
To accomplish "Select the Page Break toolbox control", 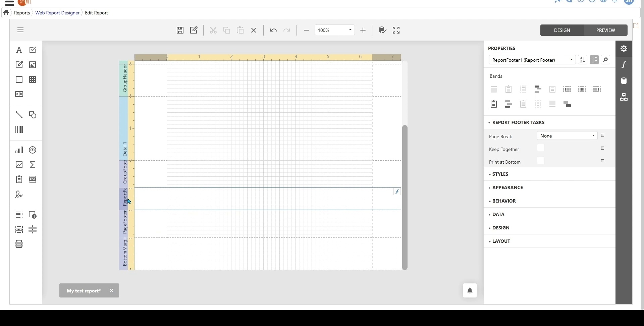I will [x=19, y=230].
